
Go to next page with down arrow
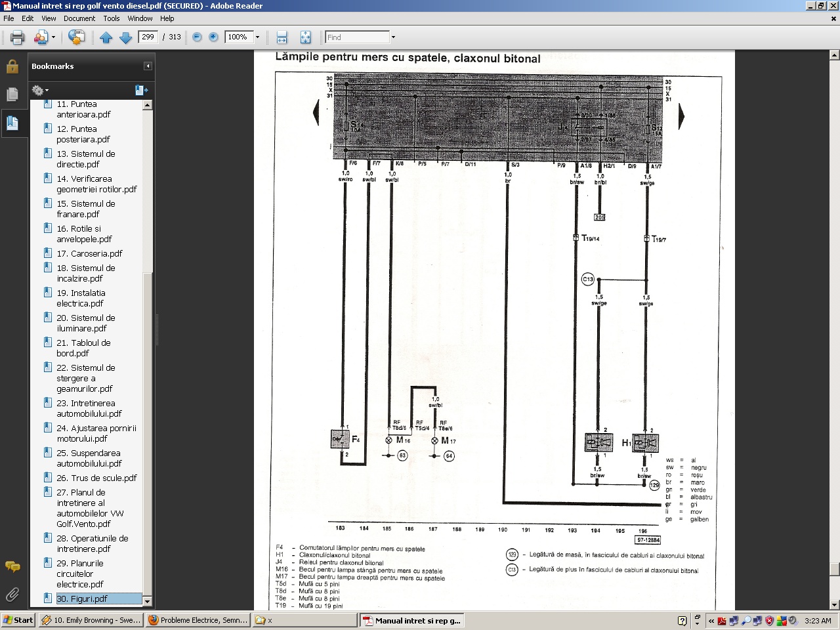click(126, 37)
